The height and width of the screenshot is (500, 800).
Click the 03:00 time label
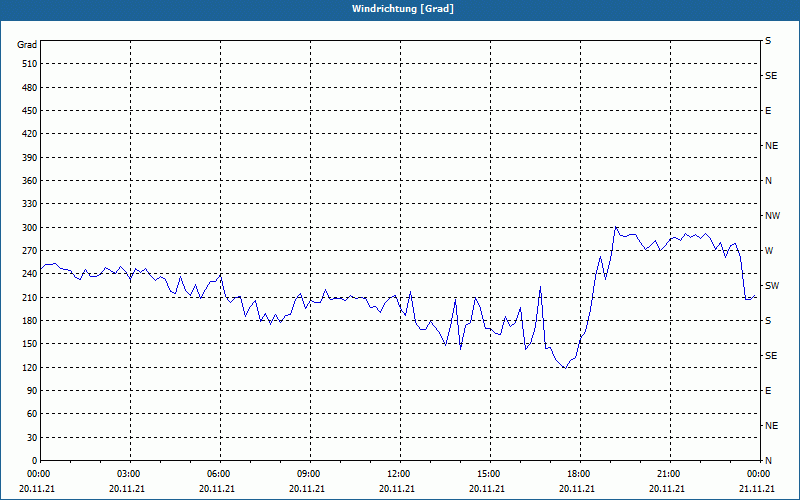click(130, 474)
